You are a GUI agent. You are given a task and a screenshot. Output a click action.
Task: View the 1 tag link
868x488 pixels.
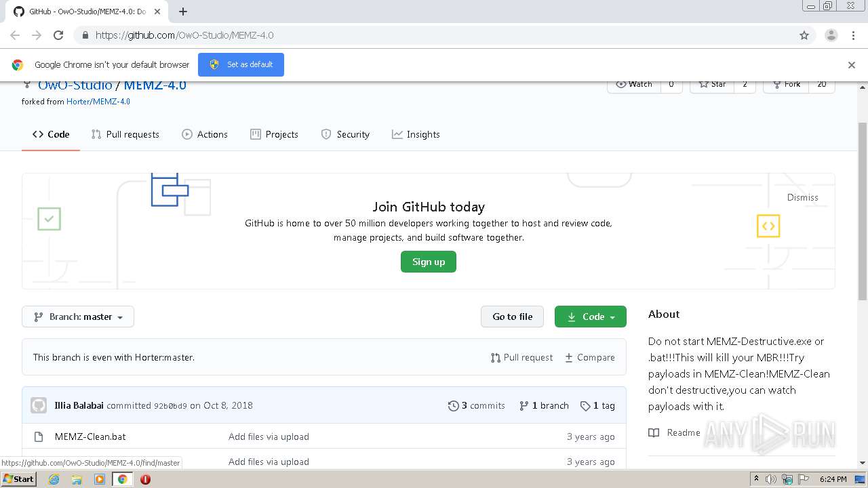tap(597, 405)
